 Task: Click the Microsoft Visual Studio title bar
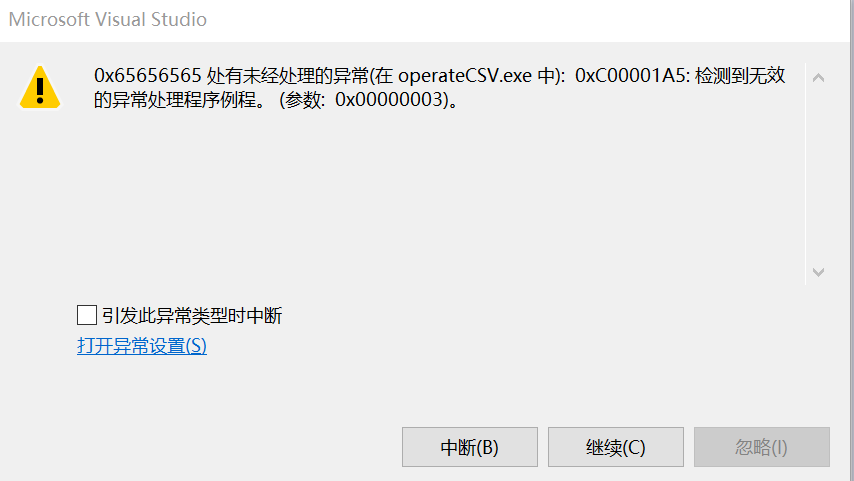[x=425, y=20]
